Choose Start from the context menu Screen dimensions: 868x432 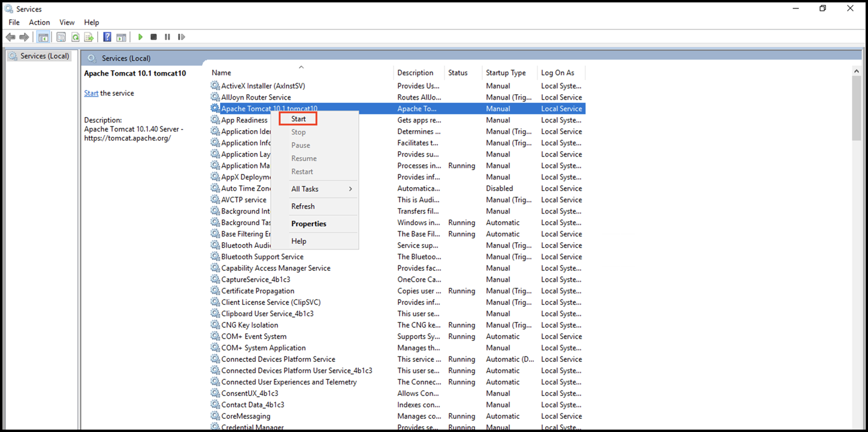(298, 119)
